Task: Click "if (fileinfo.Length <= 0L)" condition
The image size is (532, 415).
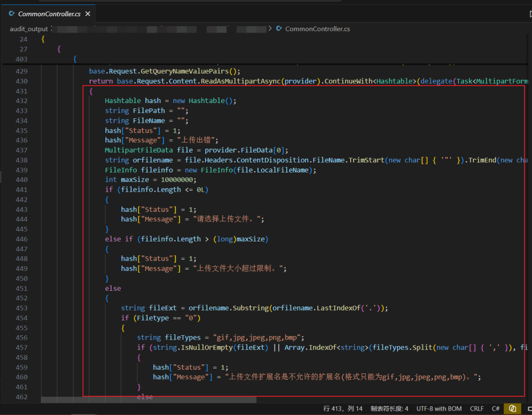Action: pos(157,189)
